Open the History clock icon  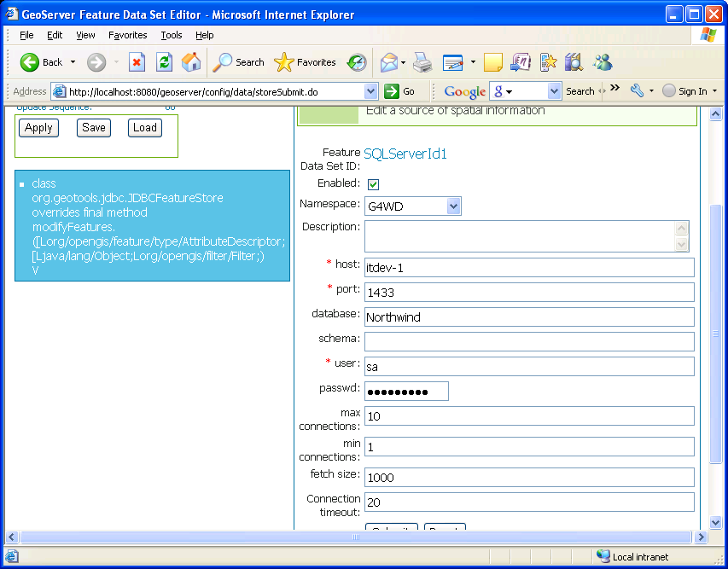click(x=357, y=62)
